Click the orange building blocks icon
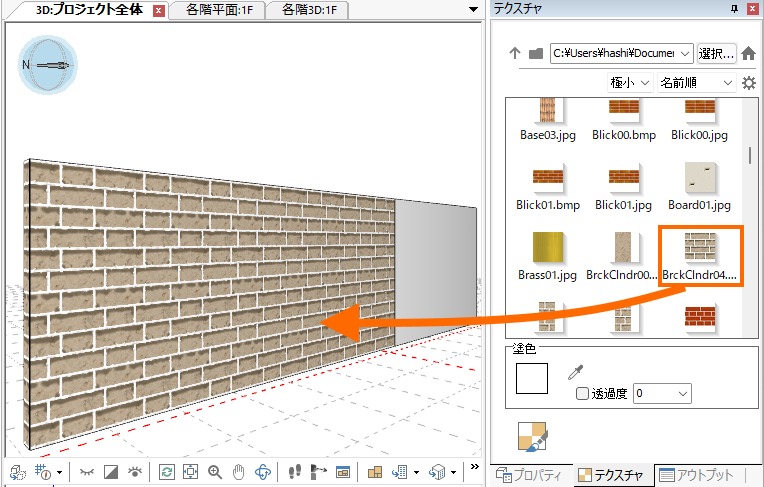Viewport: 764px width, 487px height. (x=375, y=472)
